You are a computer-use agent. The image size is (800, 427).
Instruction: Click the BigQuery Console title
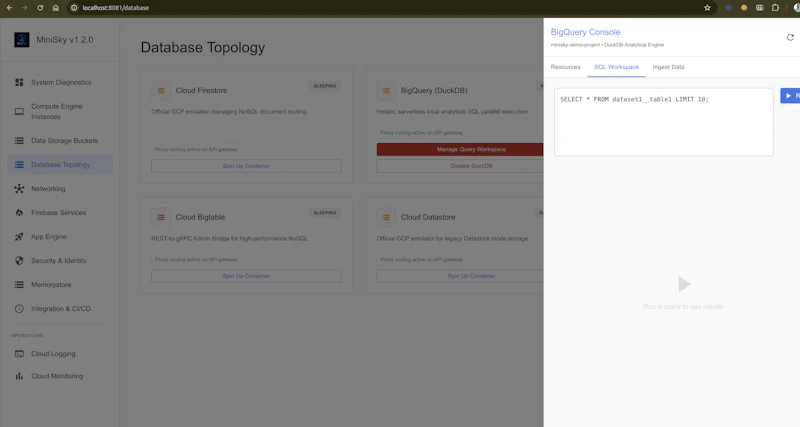coord(585,32)
